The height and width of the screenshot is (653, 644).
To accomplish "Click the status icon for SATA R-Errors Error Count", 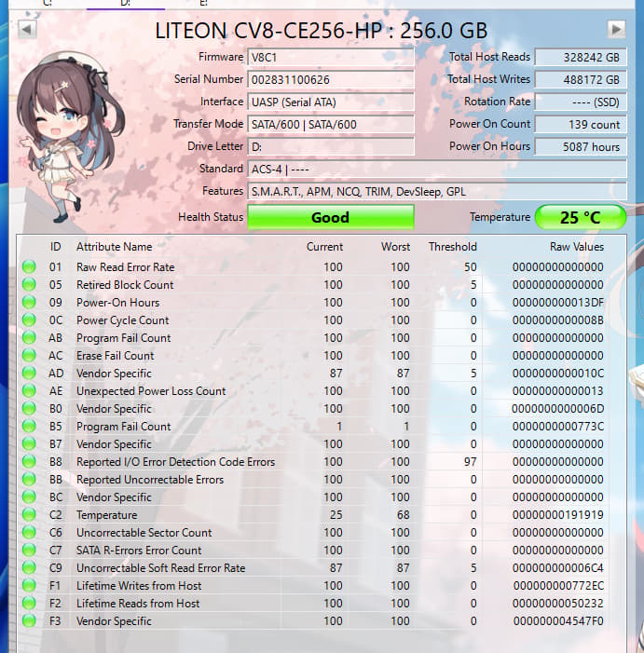I will coord(29,551).
